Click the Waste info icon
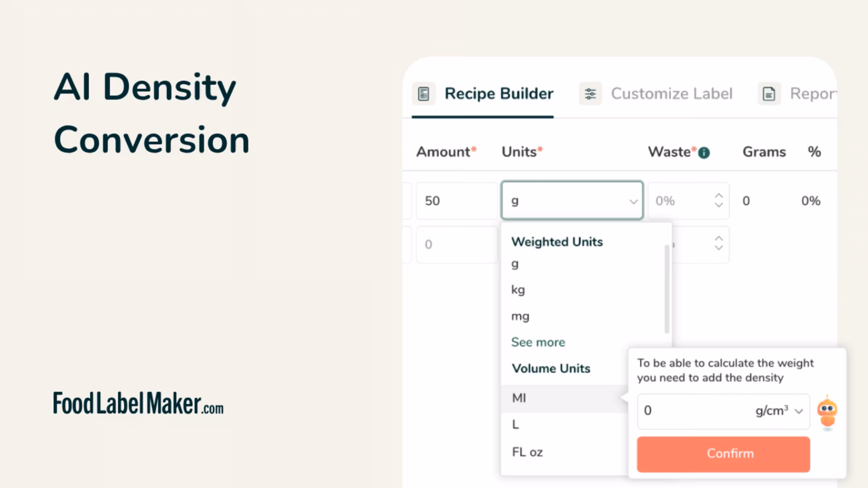The width and height of the screenshot is (868, 488). coord(704,153)
